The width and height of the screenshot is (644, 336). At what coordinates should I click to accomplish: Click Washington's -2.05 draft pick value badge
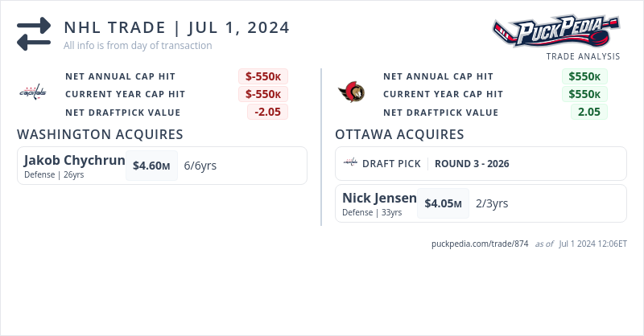click(267, 112)
